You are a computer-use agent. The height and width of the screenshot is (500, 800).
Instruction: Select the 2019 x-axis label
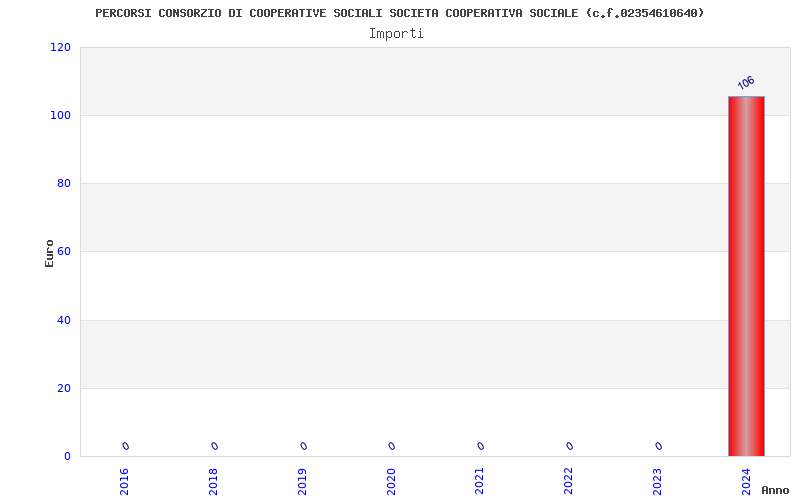point(302,482)
